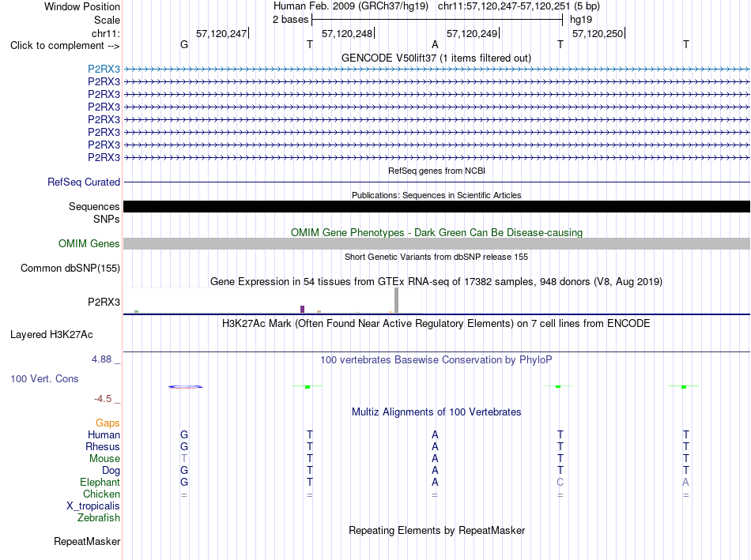Click the P2RX3 label beside the GTEx expression chart

pos(104,302)
